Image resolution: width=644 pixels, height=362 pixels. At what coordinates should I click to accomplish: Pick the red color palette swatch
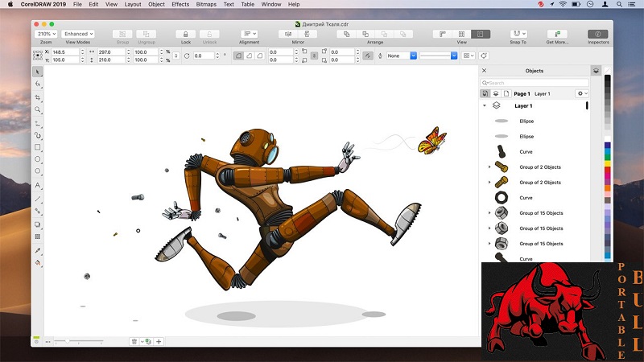coord(608,170)
